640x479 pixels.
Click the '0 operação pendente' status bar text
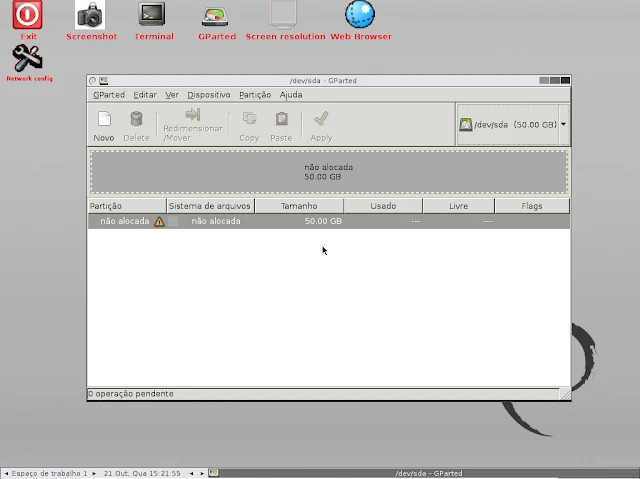click(131, 394)
